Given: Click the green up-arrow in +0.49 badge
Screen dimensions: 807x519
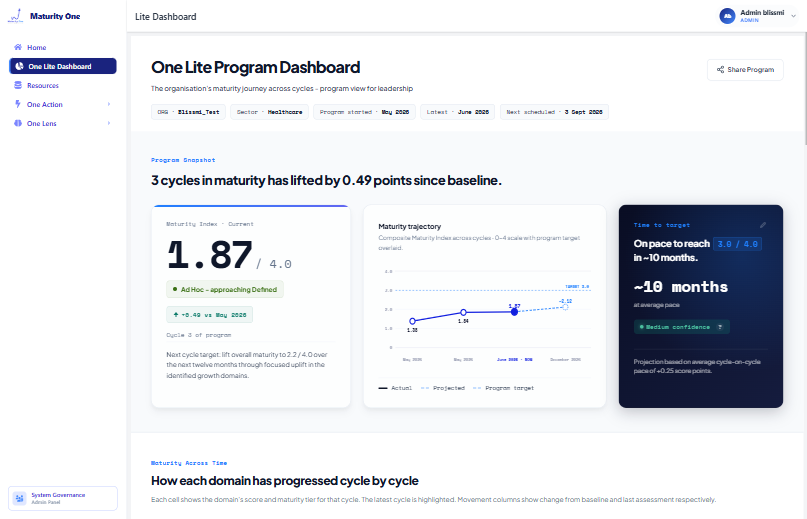Looking at the screenshot, I should [x=176, y=315].
